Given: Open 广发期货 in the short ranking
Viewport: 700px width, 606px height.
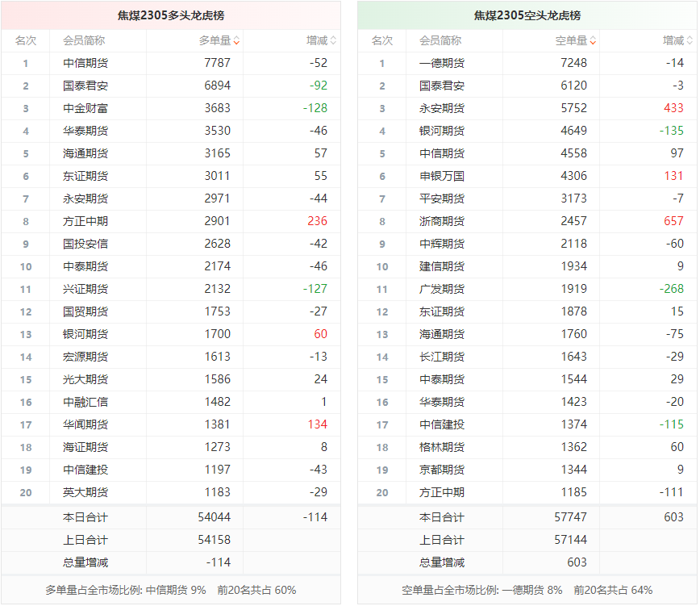Looking at the screenshot, I should click(441, 289).
